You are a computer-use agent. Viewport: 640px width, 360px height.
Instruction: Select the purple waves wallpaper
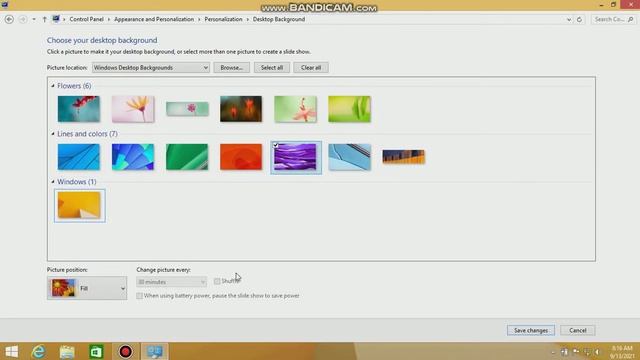pos(296,158)
